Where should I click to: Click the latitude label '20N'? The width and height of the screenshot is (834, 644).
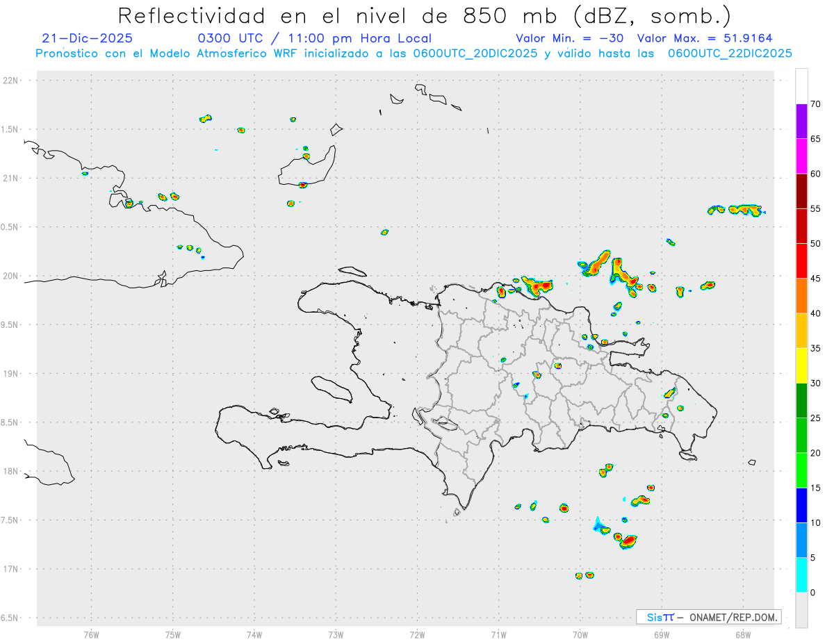(x=12, y=276)
